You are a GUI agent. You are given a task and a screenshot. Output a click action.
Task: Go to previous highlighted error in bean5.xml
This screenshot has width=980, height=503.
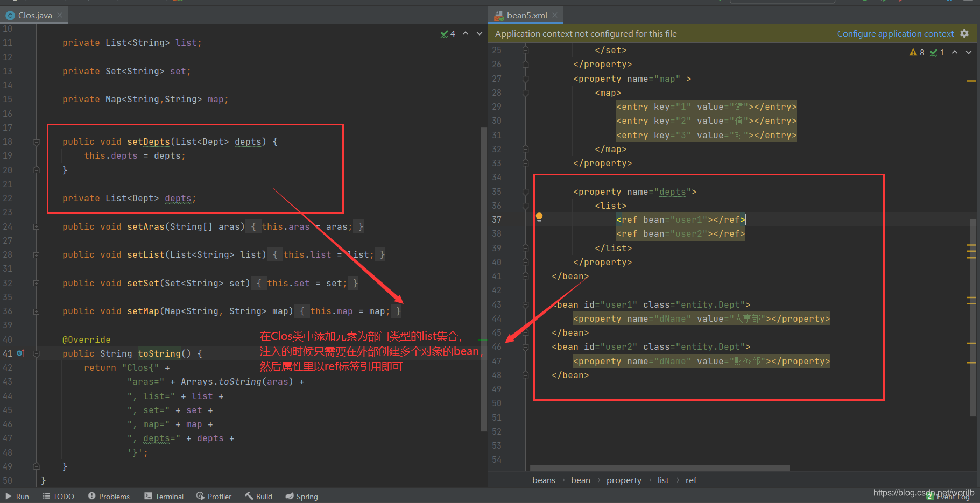(955, 52)
